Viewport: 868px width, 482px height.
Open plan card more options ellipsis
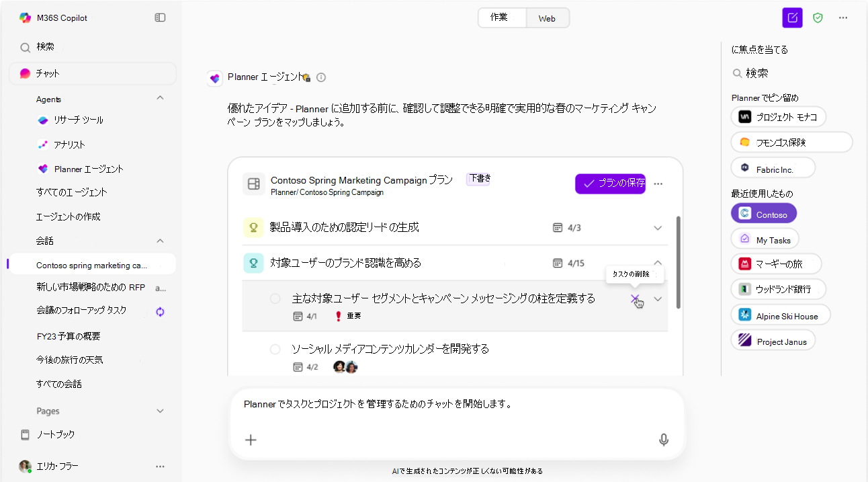tap(658, 184)
